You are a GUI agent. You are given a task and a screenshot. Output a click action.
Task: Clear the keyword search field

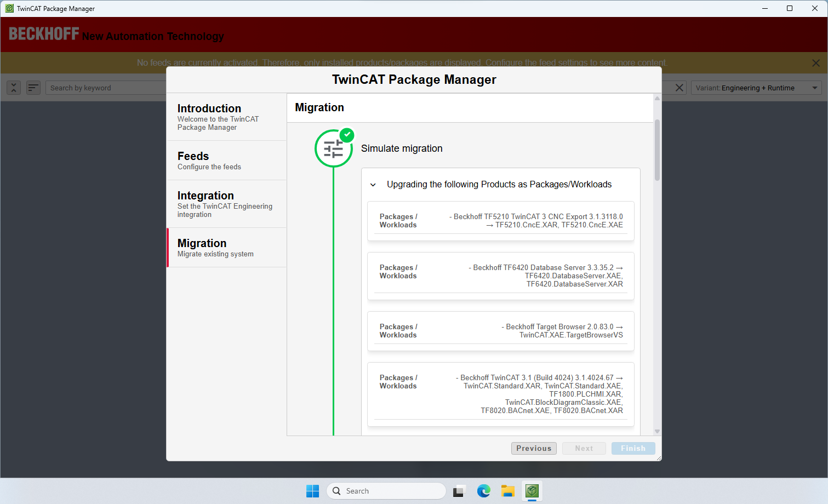click(679, 88)
